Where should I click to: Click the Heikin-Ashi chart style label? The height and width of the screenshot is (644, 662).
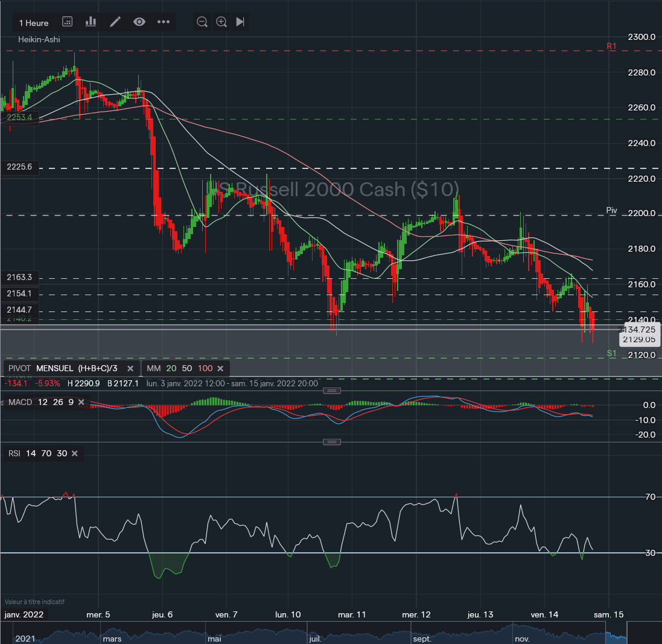coord(39,39)
